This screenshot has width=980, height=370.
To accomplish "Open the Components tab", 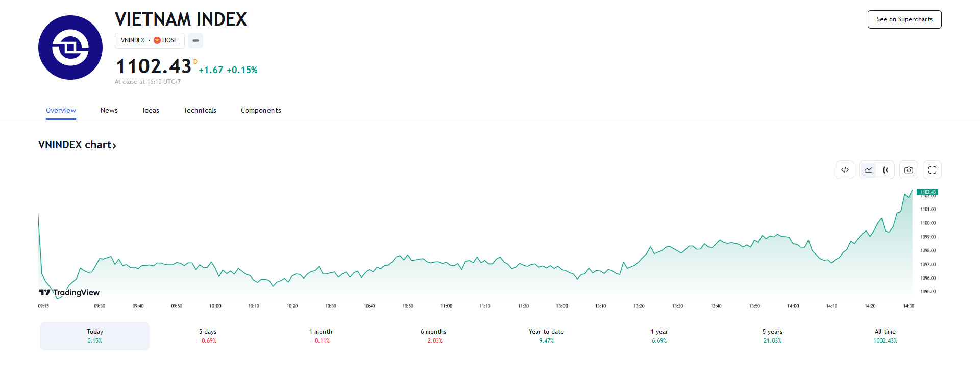I will [x=261, y=110].
